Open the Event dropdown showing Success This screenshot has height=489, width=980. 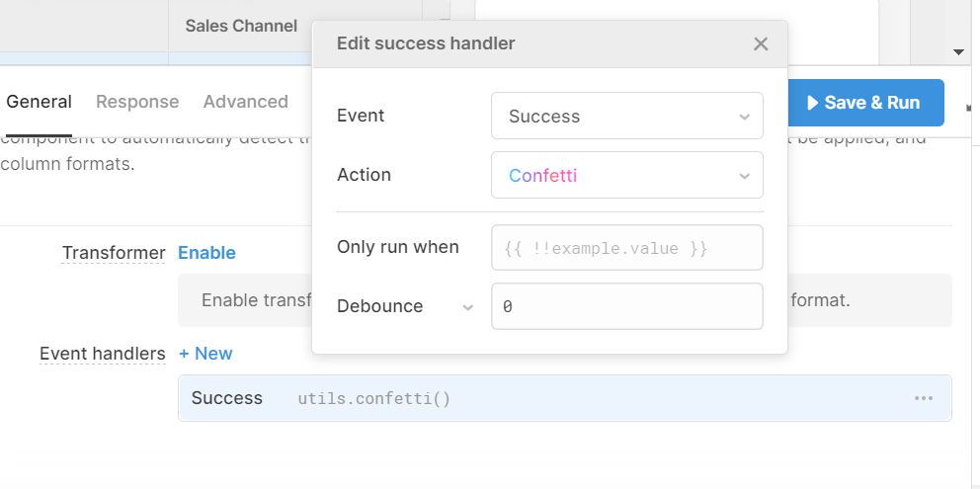pos(626,116)
